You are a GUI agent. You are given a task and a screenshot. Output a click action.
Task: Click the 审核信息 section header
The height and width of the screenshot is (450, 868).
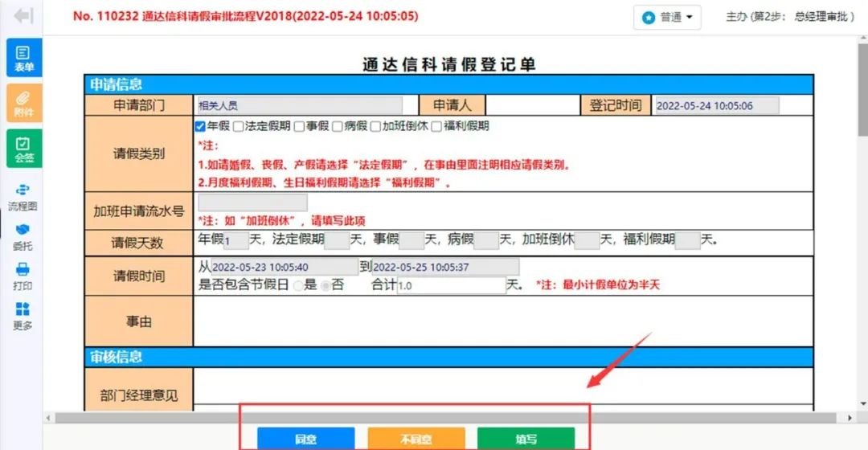[448, 357]
